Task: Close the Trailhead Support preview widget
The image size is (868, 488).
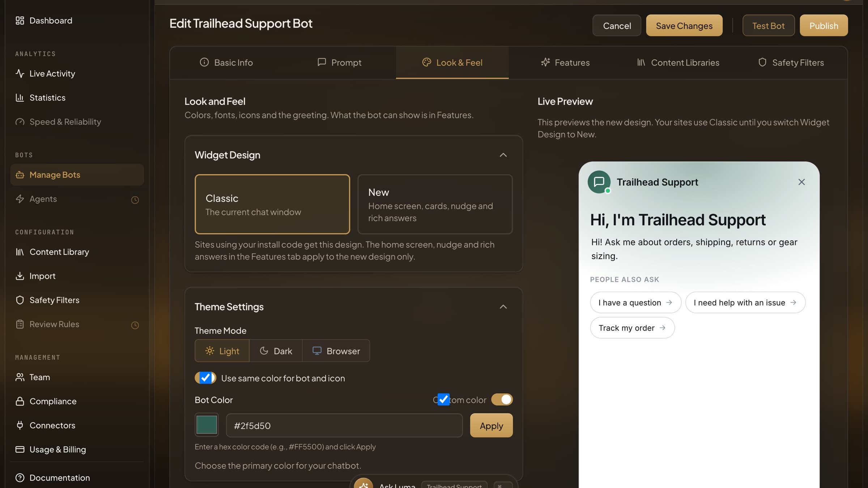Action: click(801, 182)
